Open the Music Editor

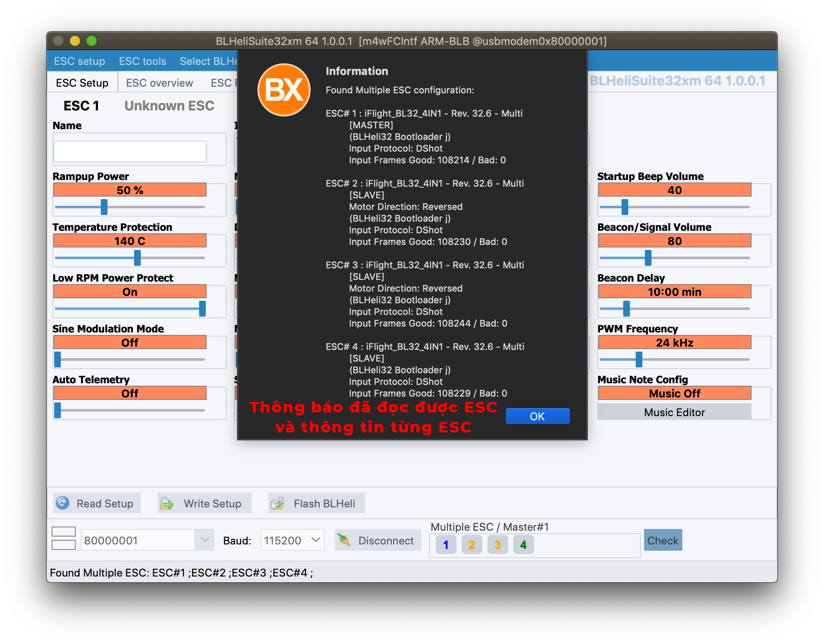click(x=674, y=412)
